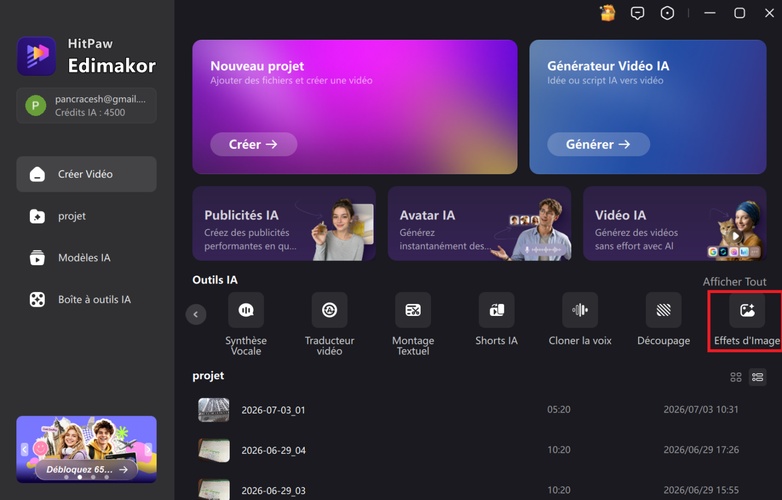The height and width of the screenshot is (500, 782).
Task: Click thumbnail of project 2026-07-03_01
Action: tap(214, 410)
